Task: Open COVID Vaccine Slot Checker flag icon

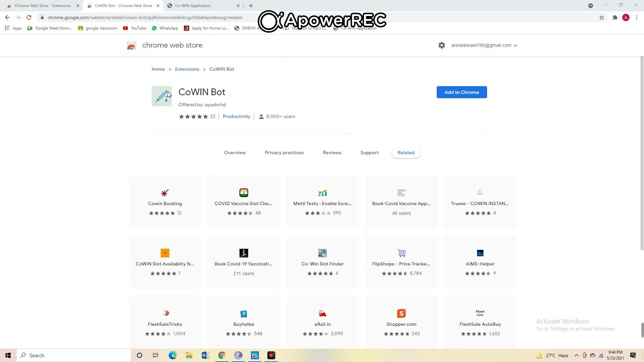Action: [244, 193]
